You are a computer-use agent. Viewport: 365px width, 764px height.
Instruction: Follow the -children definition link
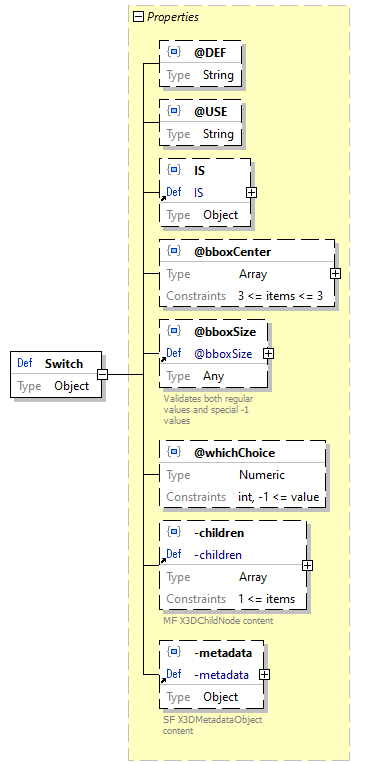(218, 555)
